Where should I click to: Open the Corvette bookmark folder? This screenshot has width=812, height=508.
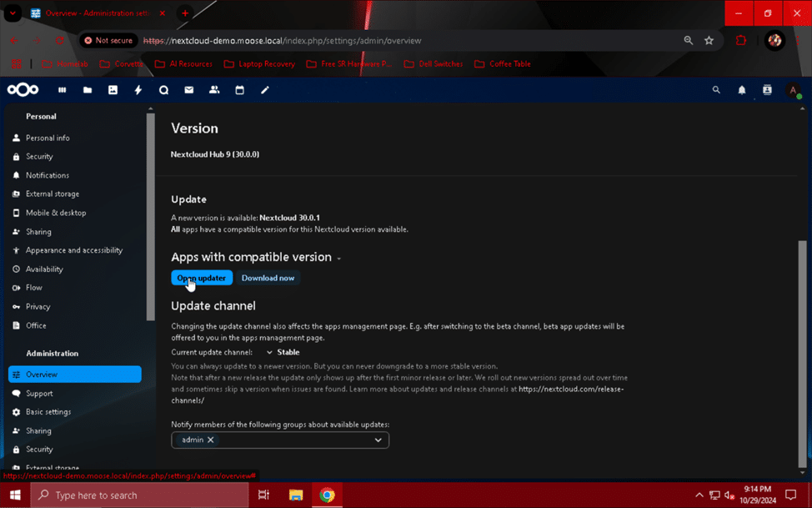(121, 63)
